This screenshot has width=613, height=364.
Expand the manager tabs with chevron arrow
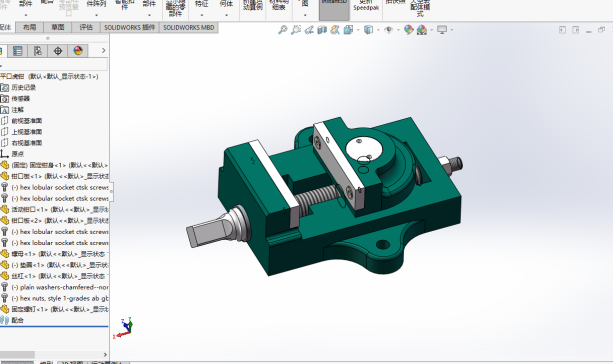point(103,50)
